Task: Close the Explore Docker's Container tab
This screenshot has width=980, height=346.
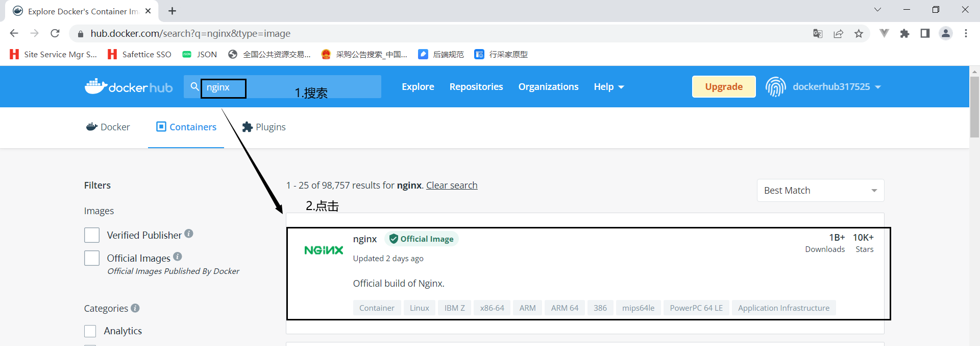Action: 148,11
